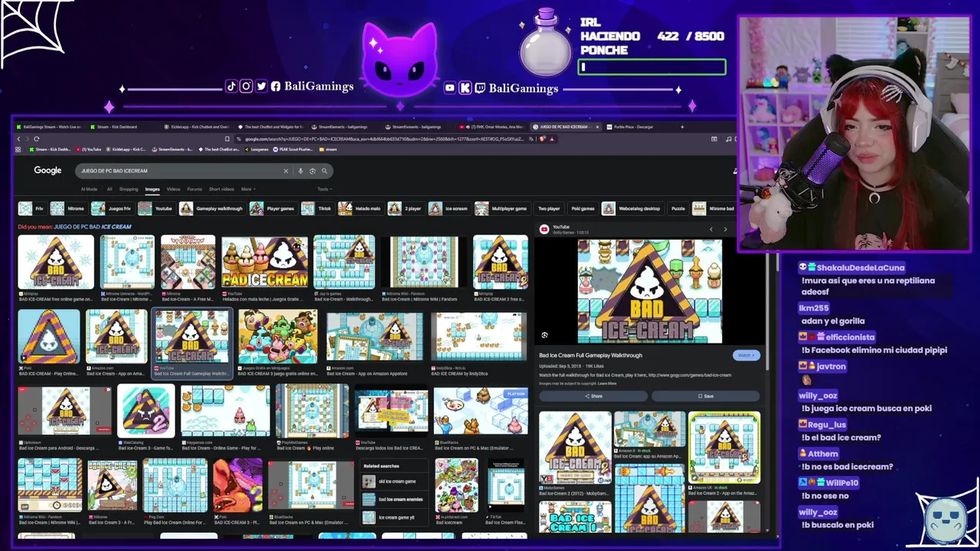Open the Bad Ice Cream Full Gameplay Walkthrough title
This screenshot has height=551, width=980.
click(x=590, y=355)
